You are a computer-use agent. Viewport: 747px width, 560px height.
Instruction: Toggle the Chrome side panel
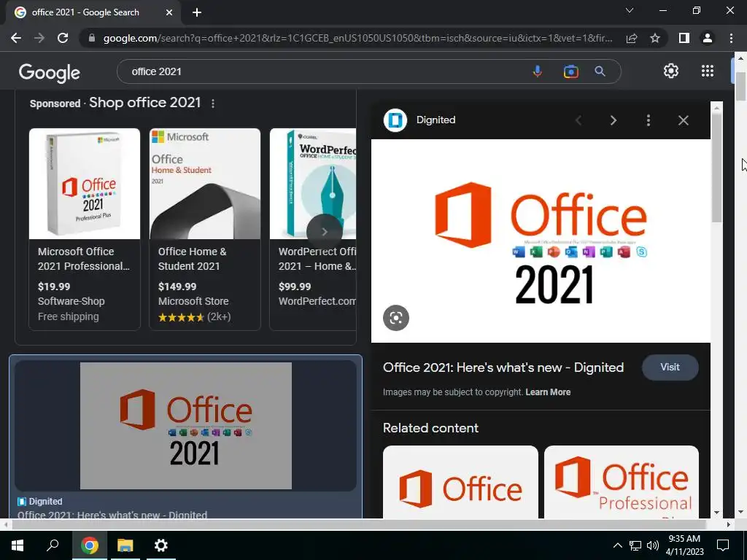pos(684,38)
